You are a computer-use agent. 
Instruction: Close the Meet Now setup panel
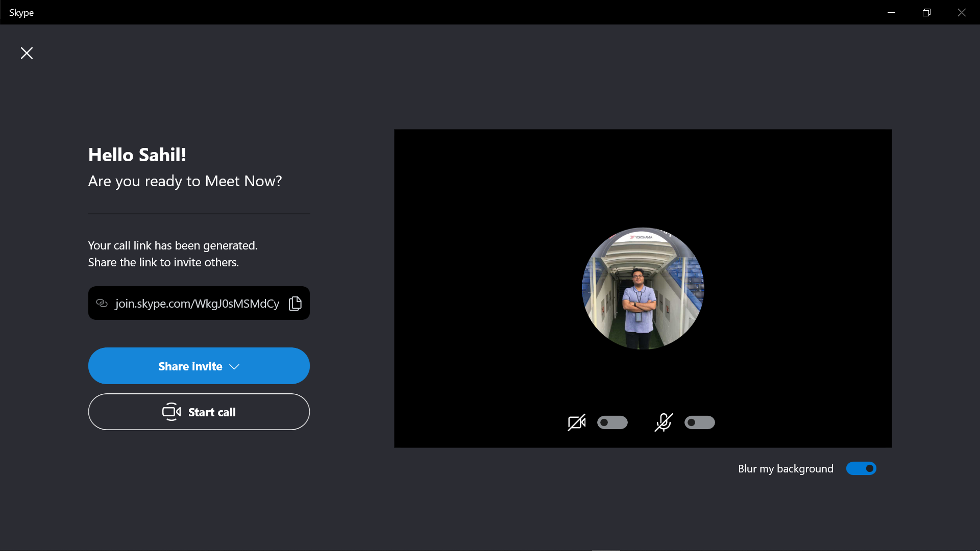pos(27,53)
